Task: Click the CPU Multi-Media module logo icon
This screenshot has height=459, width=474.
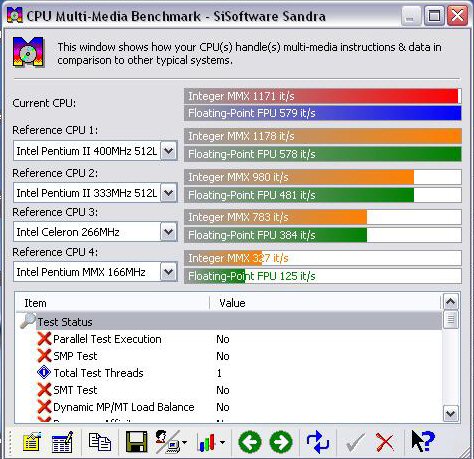Action: 28,52
